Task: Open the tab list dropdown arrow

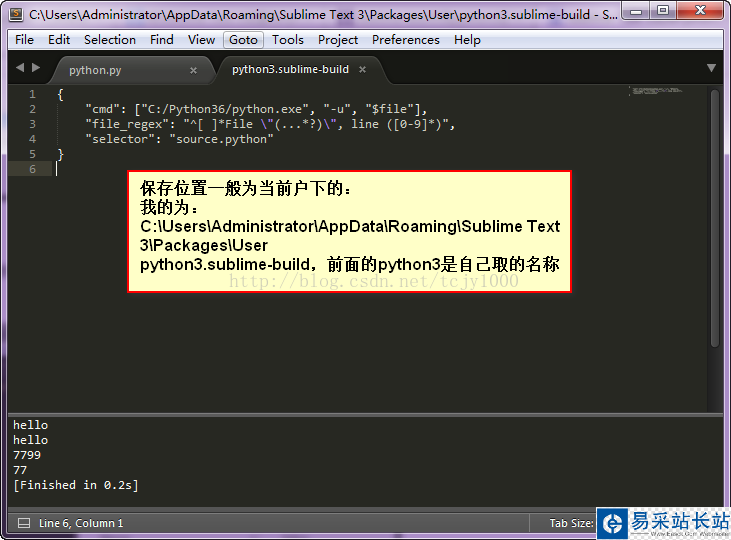Action: coord(711,68)
